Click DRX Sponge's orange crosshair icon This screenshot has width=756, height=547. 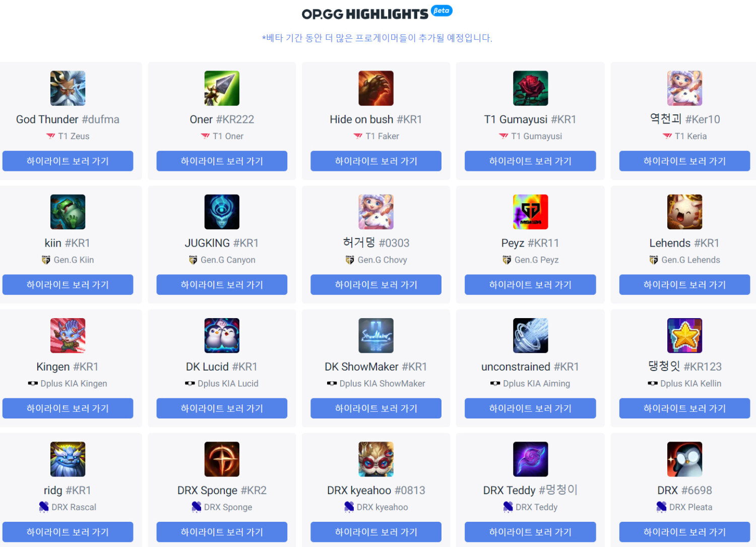click(222, 459)
